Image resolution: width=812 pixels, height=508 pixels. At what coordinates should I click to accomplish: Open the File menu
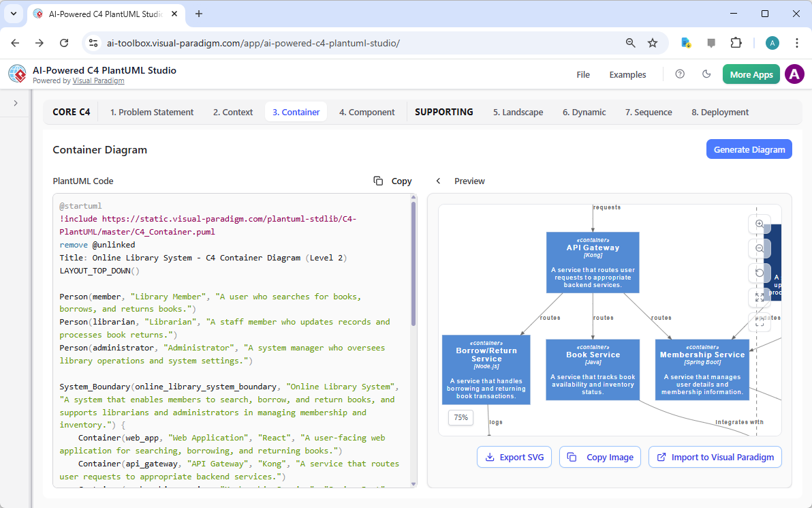click(x=583, y=74)
